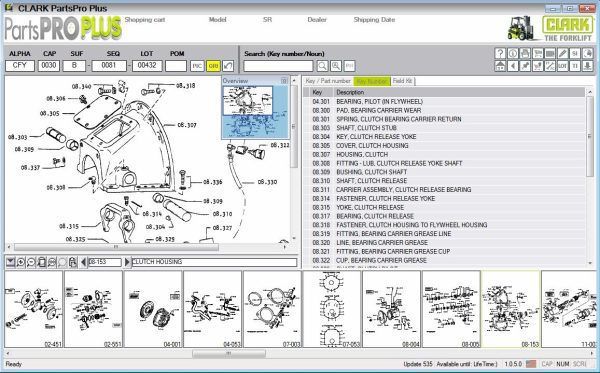
Task: Click the thumbnail strip horizontal scrollbar handle
Action: [x=228, y=354]
